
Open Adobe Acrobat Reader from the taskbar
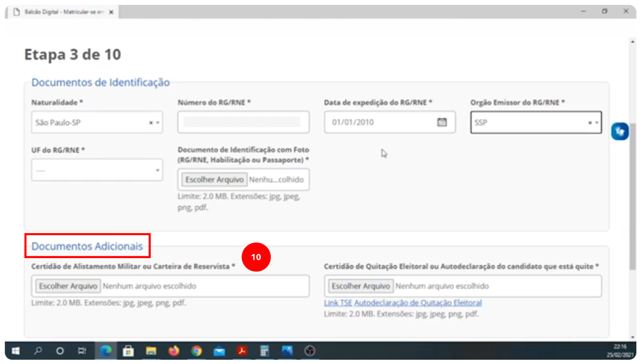pos(243,351)
